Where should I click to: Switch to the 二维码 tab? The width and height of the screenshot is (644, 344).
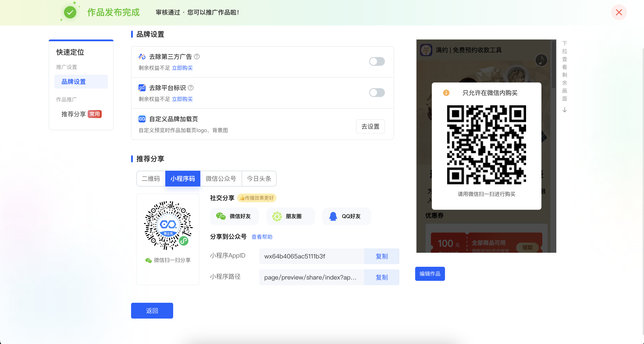tap(151, 179)
